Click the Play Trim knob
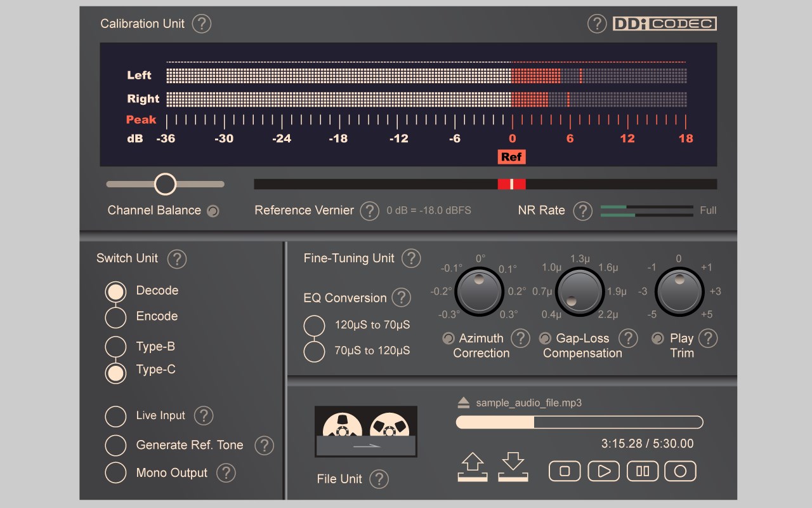The image size is (812, 508). [679, 291]
